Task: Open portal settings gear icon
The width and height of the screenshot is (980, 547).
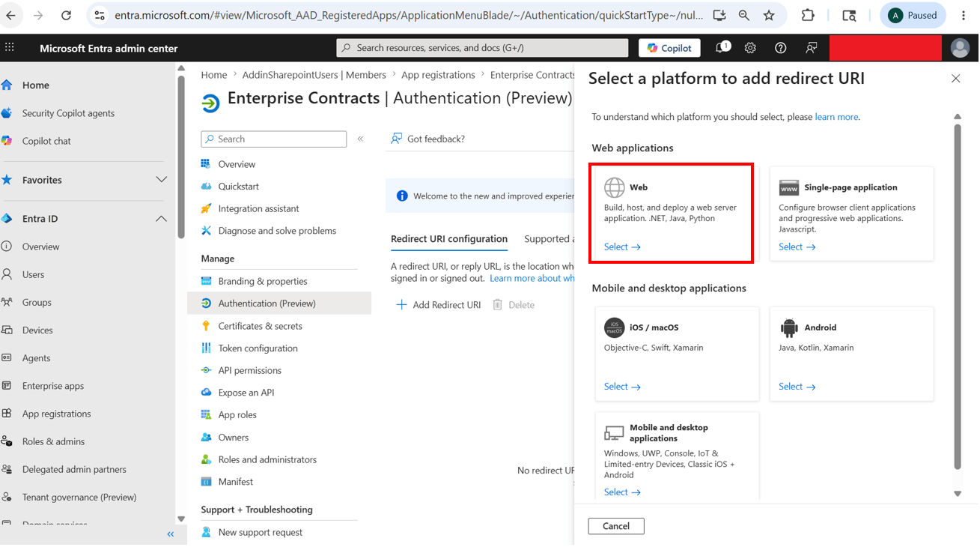Action: point(750,48)
